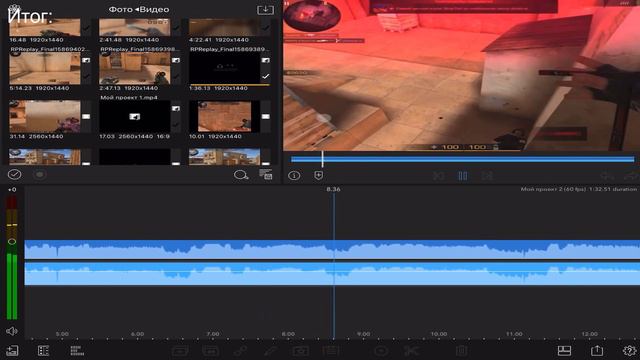Click the 8.36 timecode above the playhead
Screen dimensions: 640x360
coord(333,189)
